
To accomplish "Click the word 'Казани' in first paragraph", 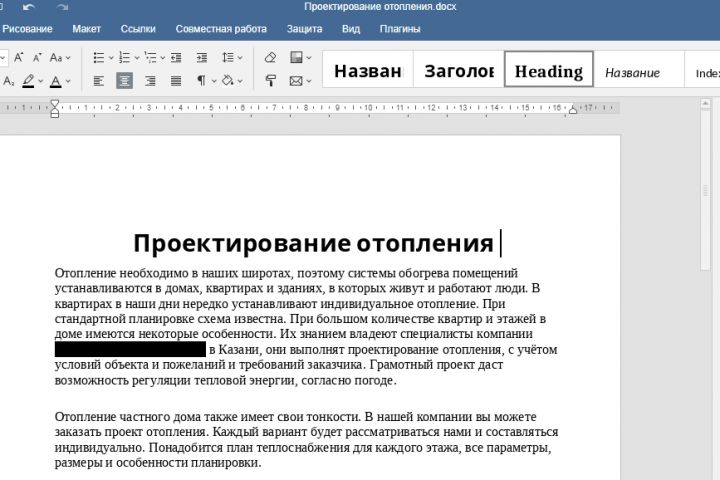I will click(x=239, y=350).
